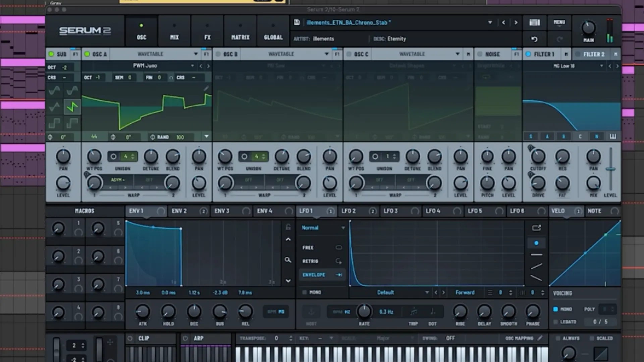This screenshot has height=362, width=644.
Task: Click the save preset floppy icon
Action: click(297, 22)
